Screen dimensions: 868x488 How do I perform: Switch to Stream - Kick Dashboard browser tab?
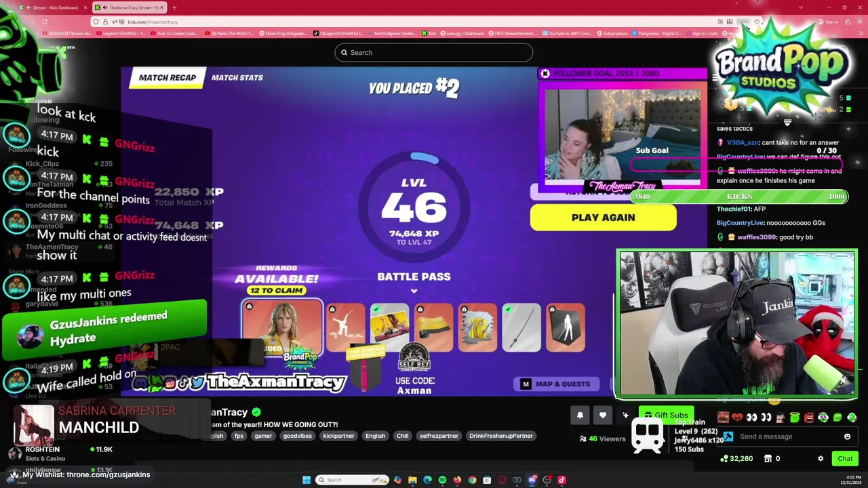(x=53, y=7)
